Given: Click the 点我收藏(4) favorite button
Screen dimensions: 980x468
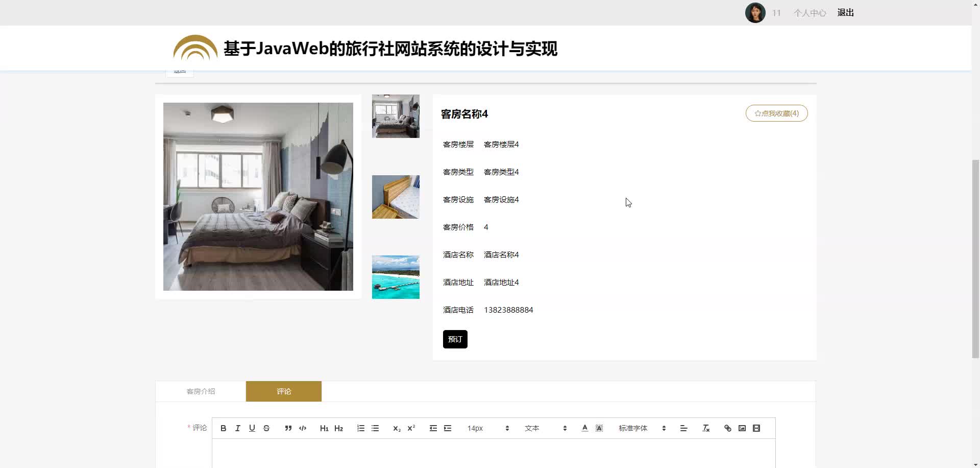Looking at the screenshot, I should [776, 113].
